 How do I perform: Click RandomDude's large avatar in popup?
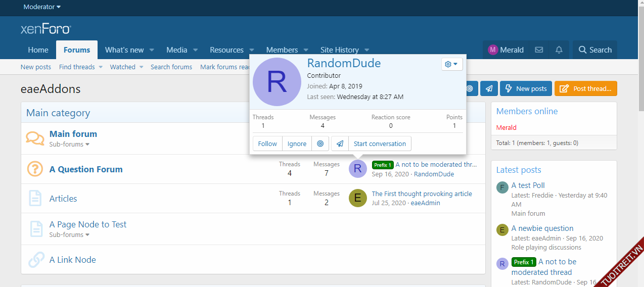click(277, 82)
